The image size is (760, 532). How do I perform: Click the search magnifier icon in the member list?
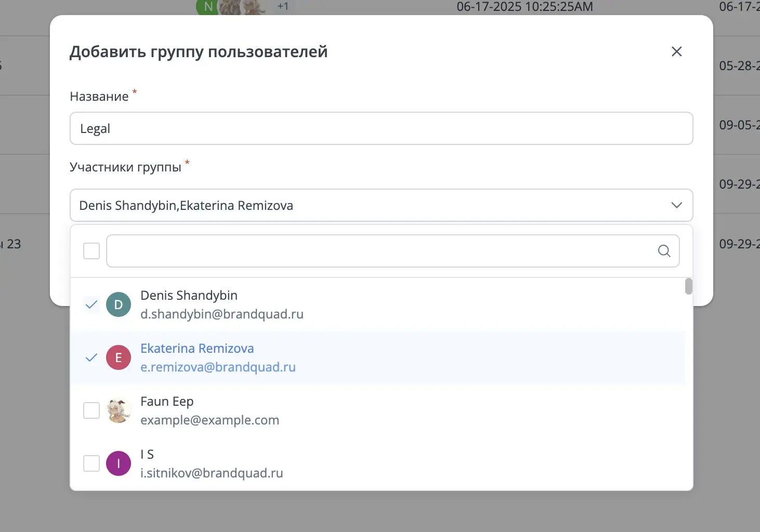pyautogui.click(x=664, y=251)
